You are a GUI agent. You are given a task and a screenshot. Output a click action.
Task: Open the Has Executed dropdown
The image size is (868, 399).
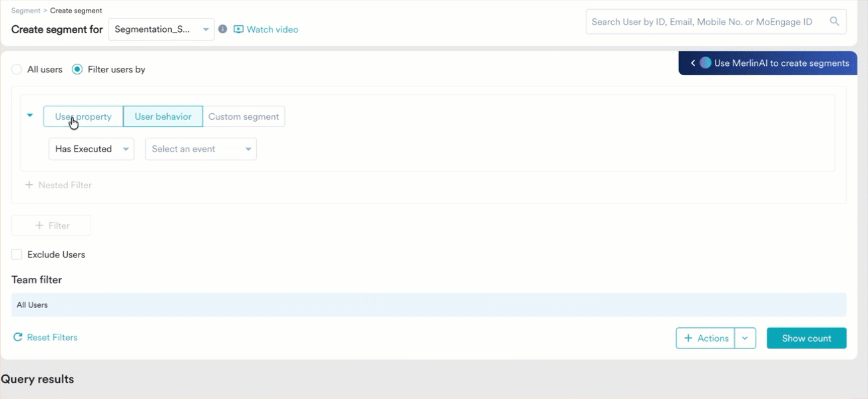[91, 148]
